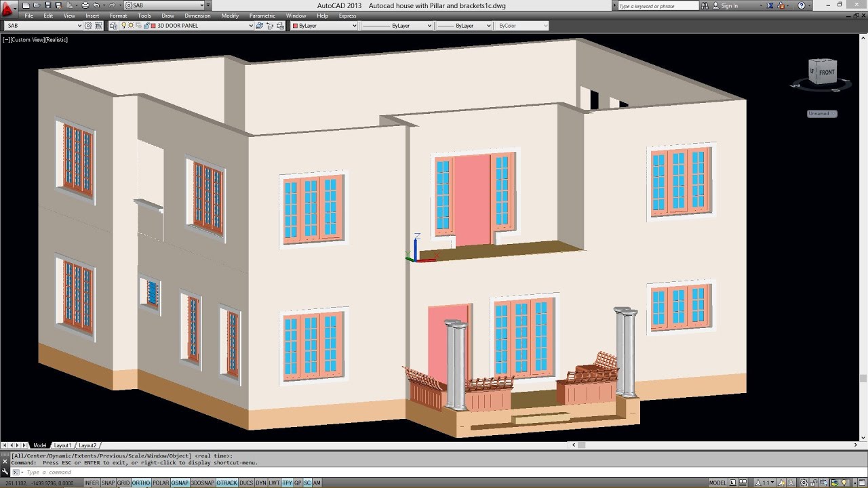The height and width of the screenshot is (488, 868).
Task: Redo the last undone action
Action: (x=113, y=5)
